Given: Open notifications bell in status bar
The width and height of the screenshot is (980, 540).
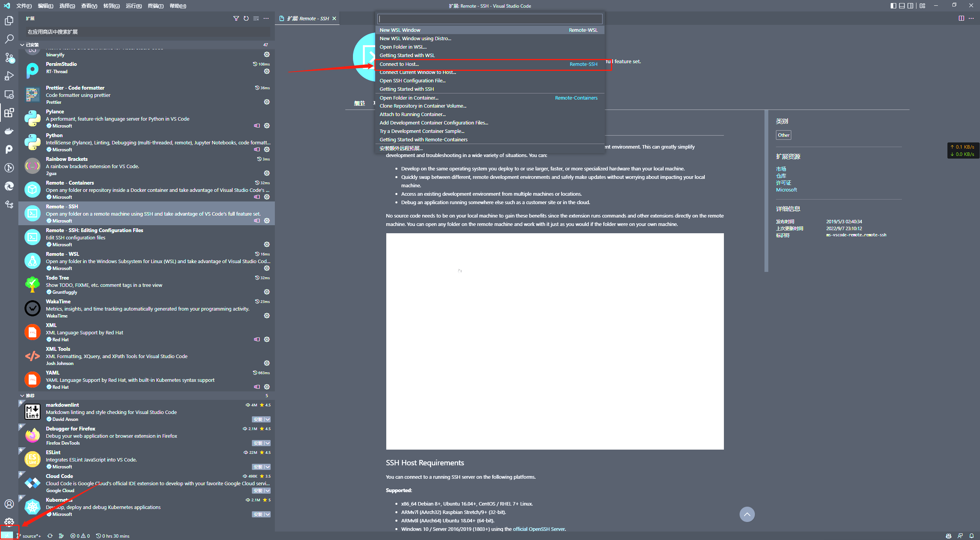Looking at the screenshot, I should 972,536.
